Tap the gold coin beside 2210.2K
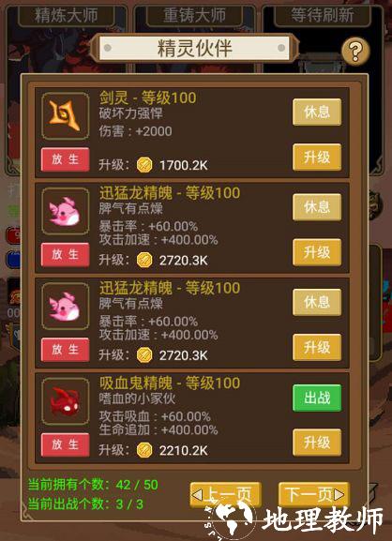This screenshot has height=541, width=392. click(x=144, y=450)
